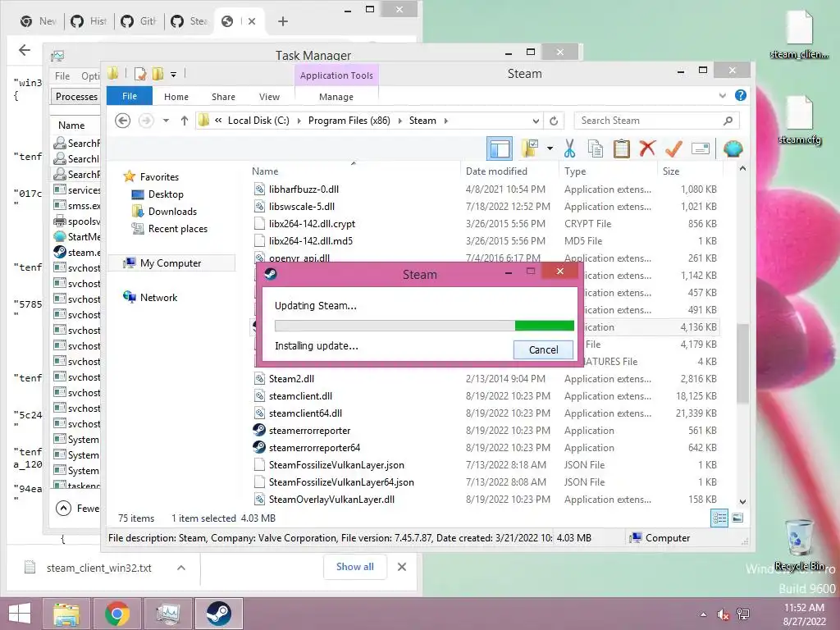This screenshot has height=630, width=840.
Task: Click the scrollbar down arrow in file list
Action: click(742, 502)
